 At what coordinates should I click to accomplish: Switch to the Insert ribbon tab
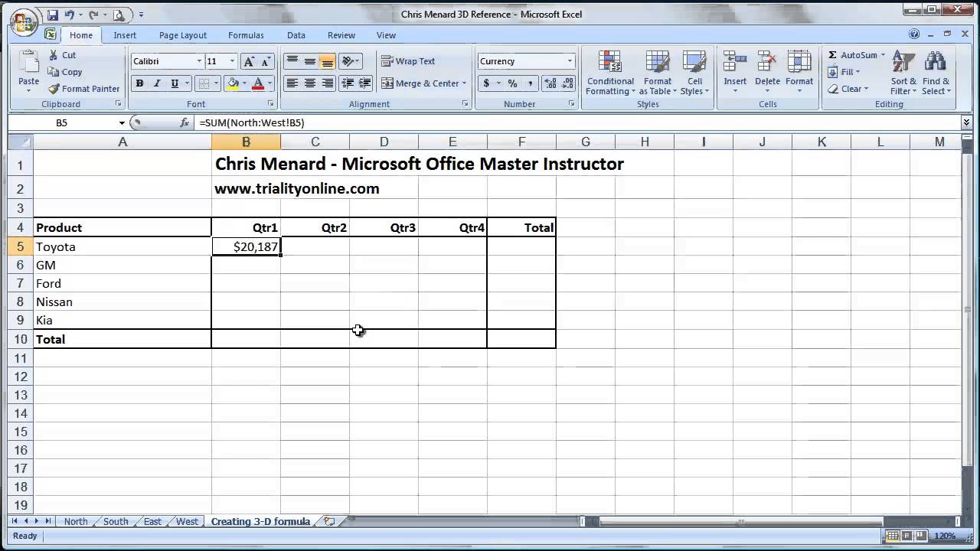pyautogui.click(x=125, y=35)
